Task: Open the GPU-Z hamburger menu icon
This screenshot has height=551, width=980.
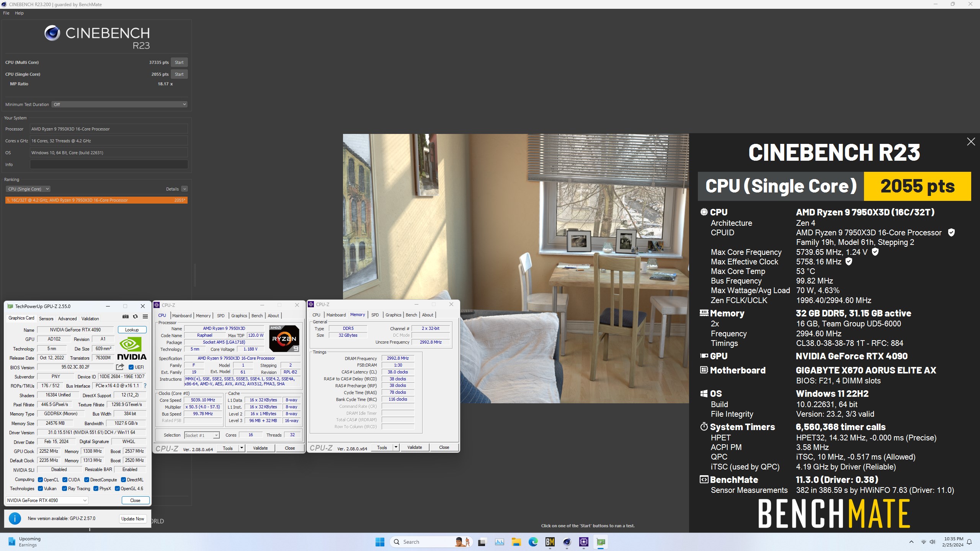Action: 145,316
